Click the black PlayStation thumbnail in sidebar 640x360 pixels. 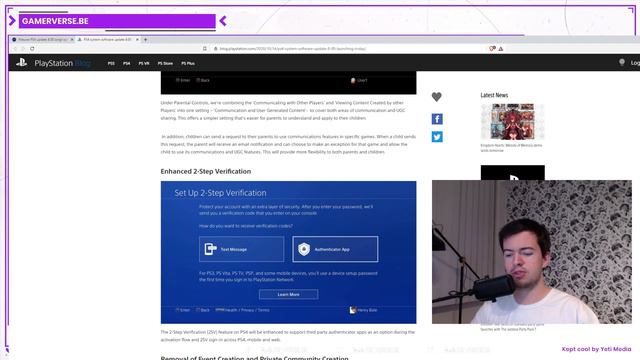[512, 173]
